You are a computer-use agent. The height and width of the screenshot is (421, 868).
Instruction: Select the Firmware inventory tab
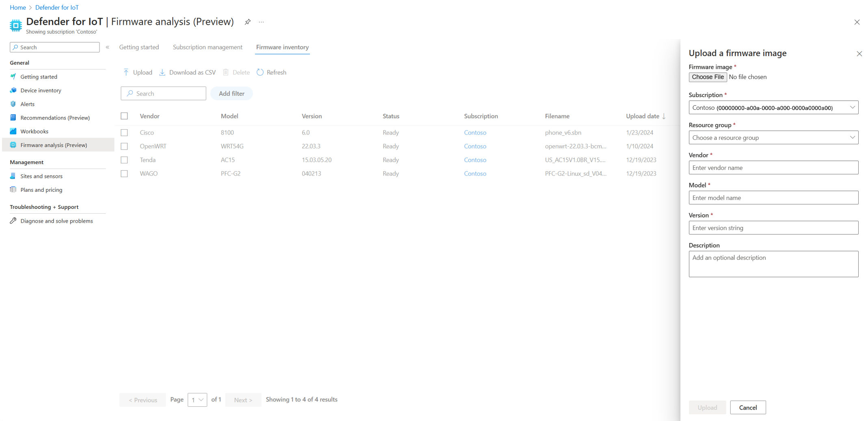coord(283,47)
